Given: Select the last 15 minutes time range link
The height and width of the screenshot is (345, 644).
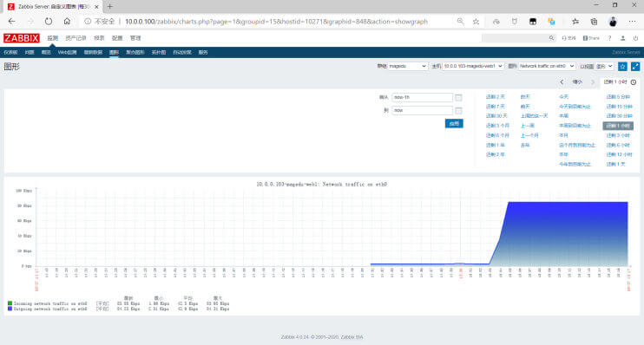Looking at the screenshot, I should (x=619, y=107).
